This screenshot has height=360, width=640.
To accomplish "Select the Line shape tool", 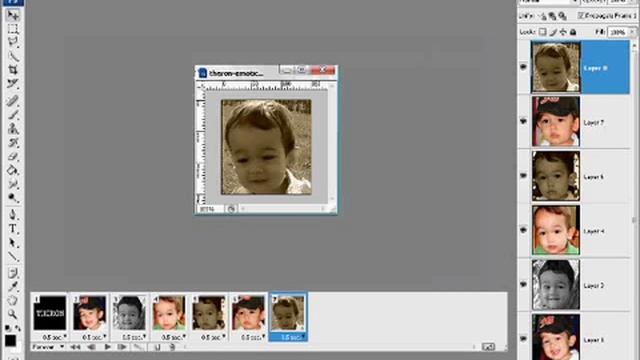I will 13,257.
